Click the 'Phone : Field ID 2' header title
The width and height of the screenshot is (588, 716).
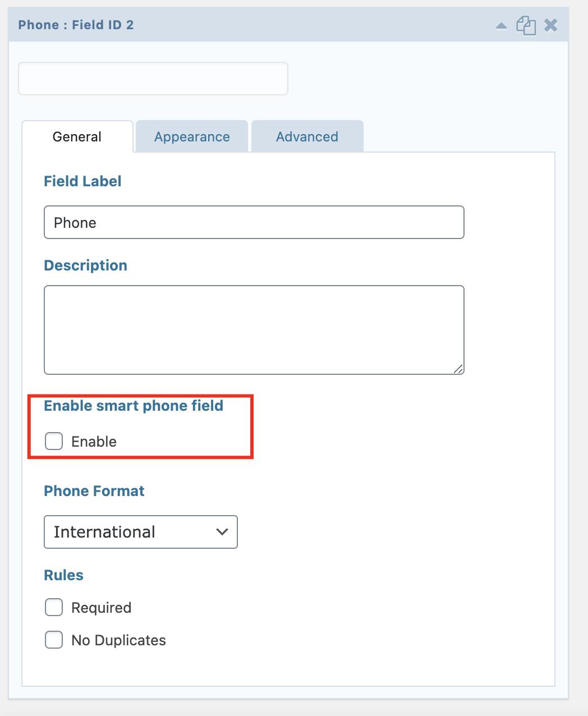[76, 25]
